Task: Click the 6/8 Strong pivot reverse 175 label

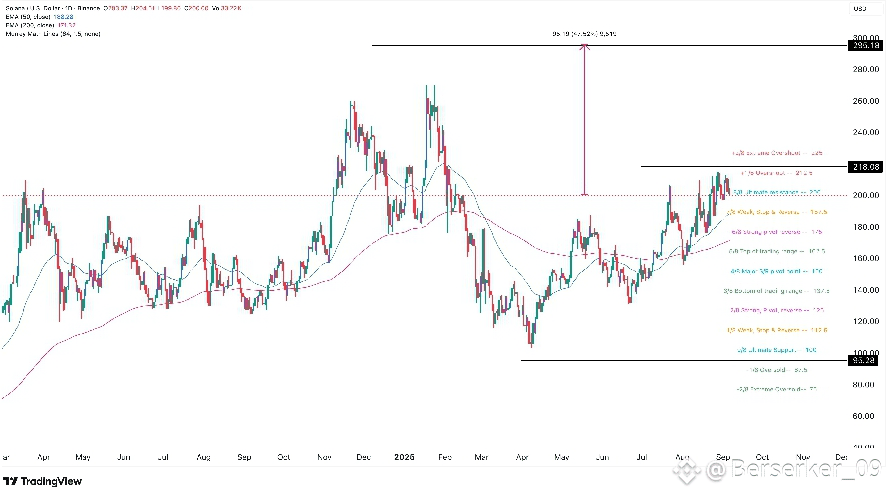Action: (x=777, y=232)
